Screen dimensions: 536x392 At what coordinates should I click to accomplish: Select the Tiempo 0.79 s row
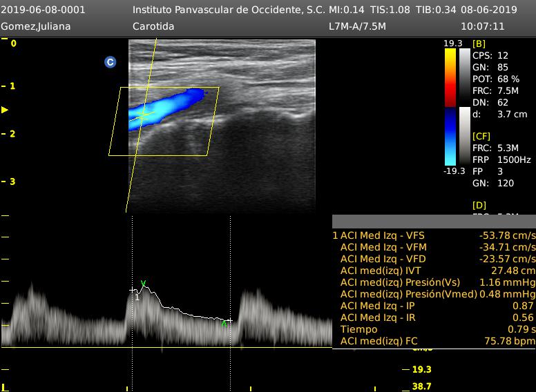[x=434, y=329]
